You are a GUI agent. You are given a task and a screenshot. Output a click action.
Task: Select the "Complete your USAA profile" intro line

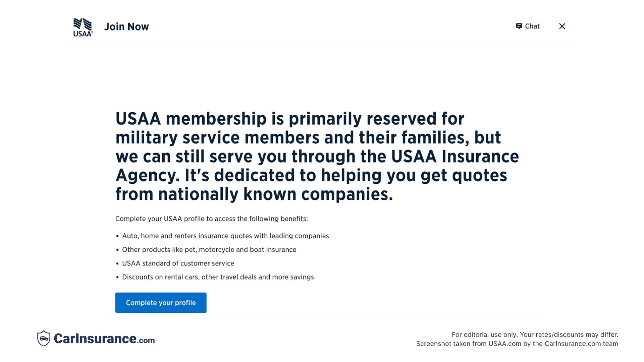[212, 219]
